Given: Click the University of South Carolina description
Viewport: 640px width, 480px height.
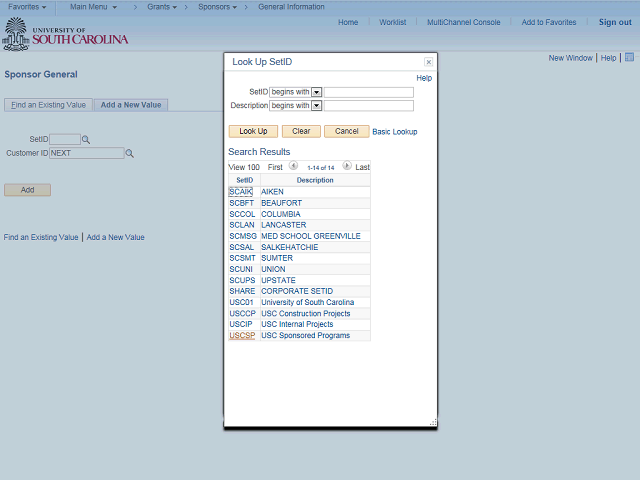Looking at the screenshot, I should click(308, 302).
